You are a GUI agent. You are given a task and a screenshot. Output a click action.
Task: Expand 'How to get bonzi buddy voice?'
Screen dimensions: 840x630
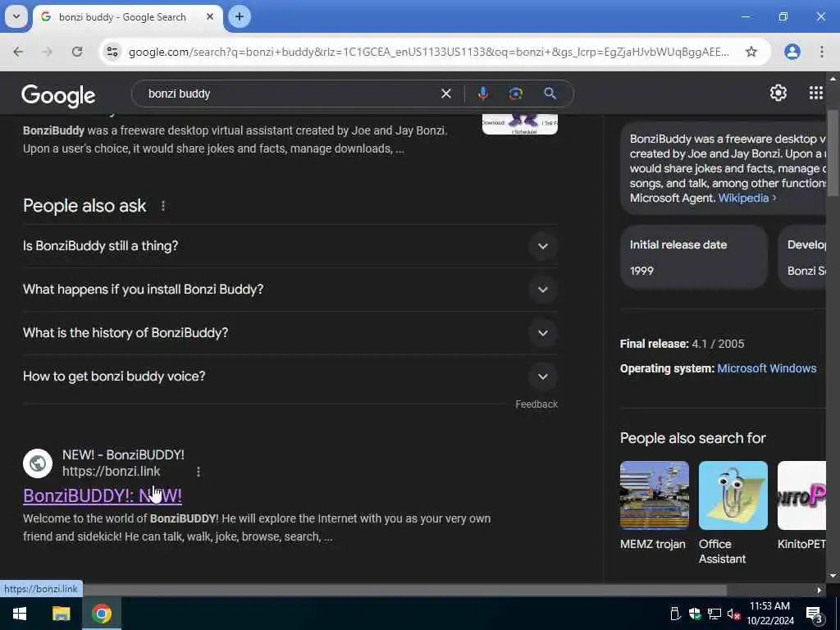pos(290,376)
